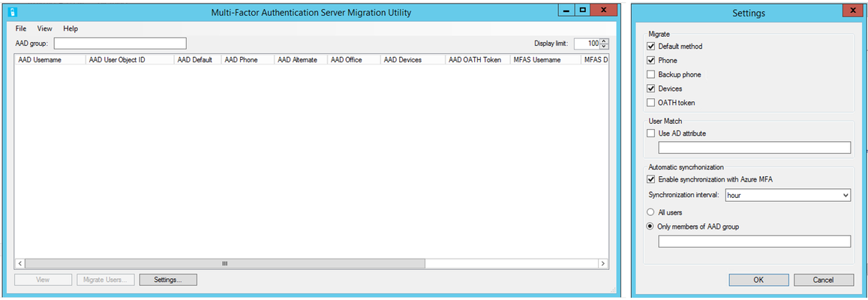Click the horizontal scrollbar thumb
Viewport: 868px width, 300px height.
[225, 263]
